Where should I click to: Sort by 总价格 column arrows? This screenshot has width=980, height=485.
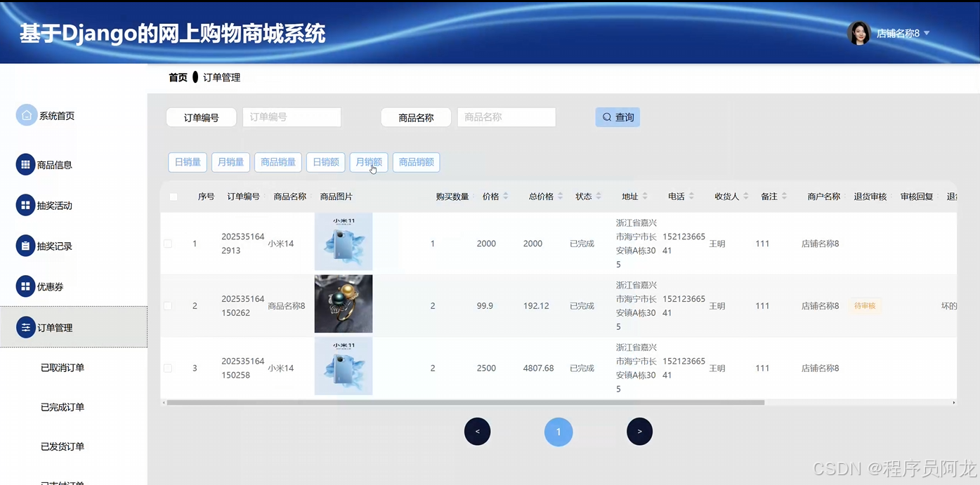point(561,197)
